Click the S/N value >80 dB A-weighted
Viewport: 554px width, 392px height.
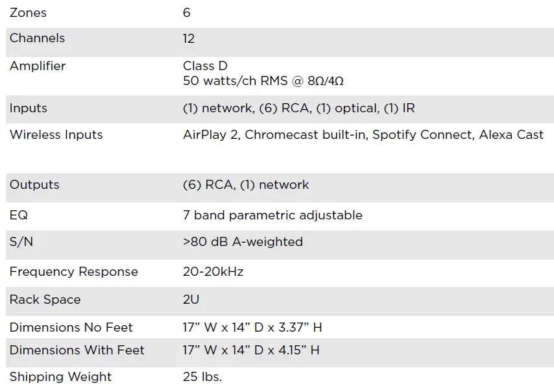click(x=243, y=242)
